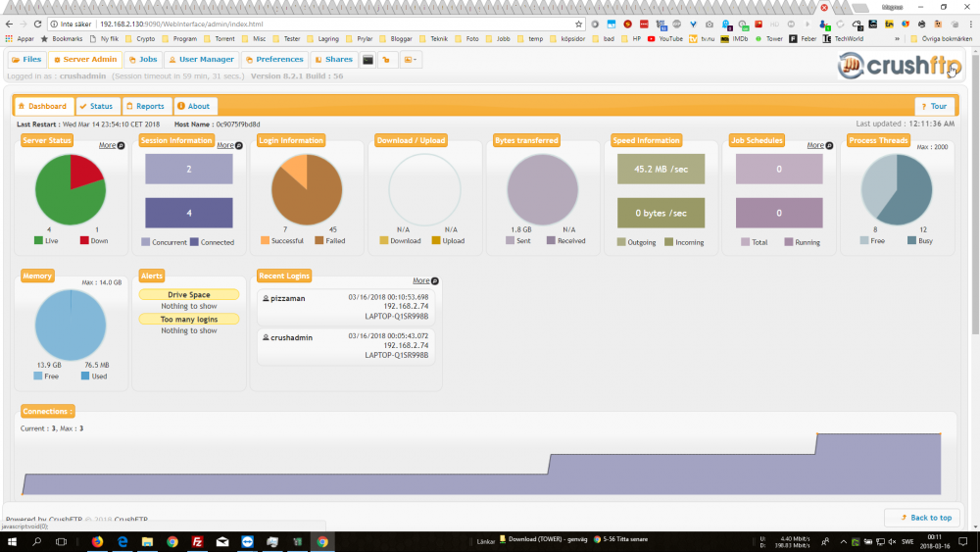Open the Bookmarks star folder
The width and height of the screenshot is (980, 552).
tap(61, 39)
